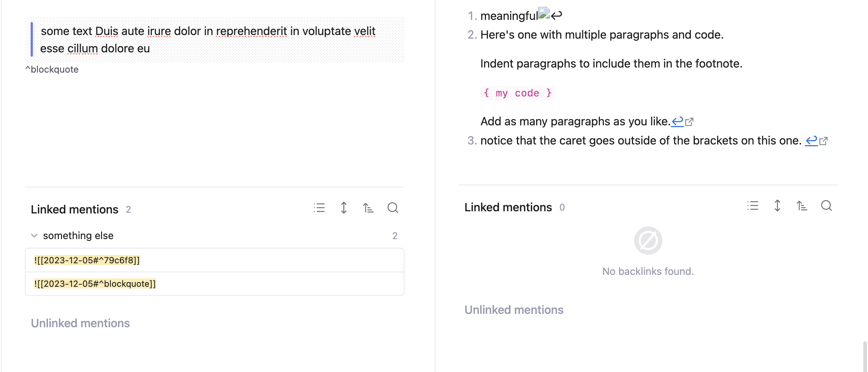Change sort order in left Linked mentions
Image resolution: width=868 pixels, height=372 pixels.
[368, 208]
